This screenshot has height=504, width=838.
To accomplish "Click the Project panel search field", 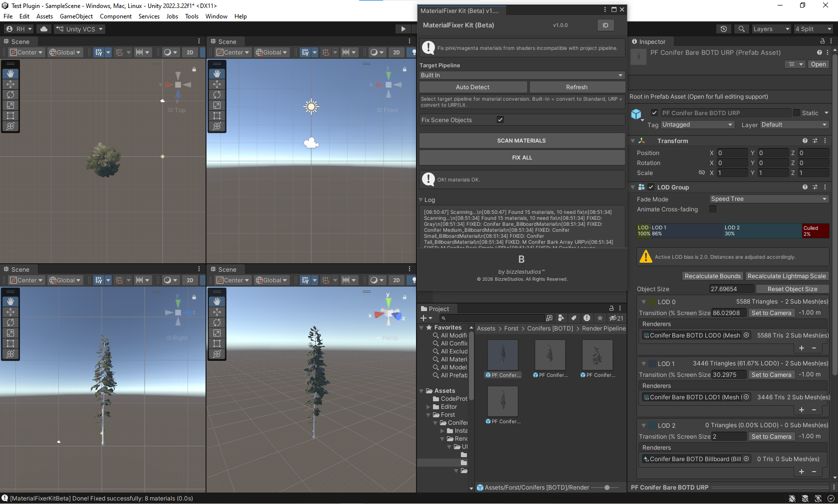I will (493, 318).
